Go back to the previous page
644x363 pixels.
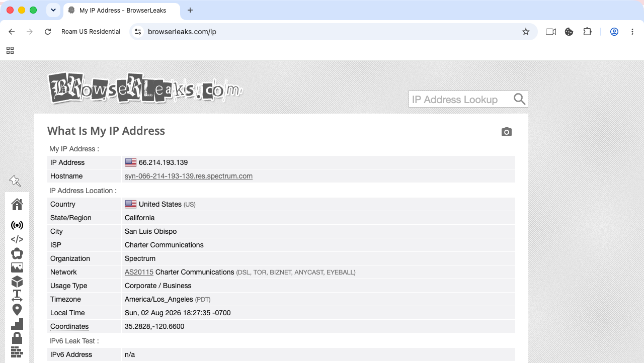[x=12, y=32]
